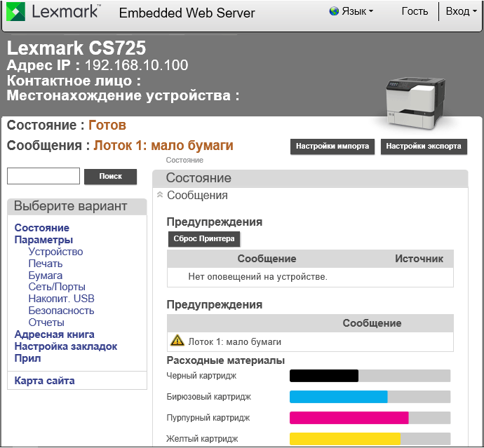Viewport: 484px width, 448px height.
Task: Open the Карта сайта link
Action: click(x=44, y=381)
